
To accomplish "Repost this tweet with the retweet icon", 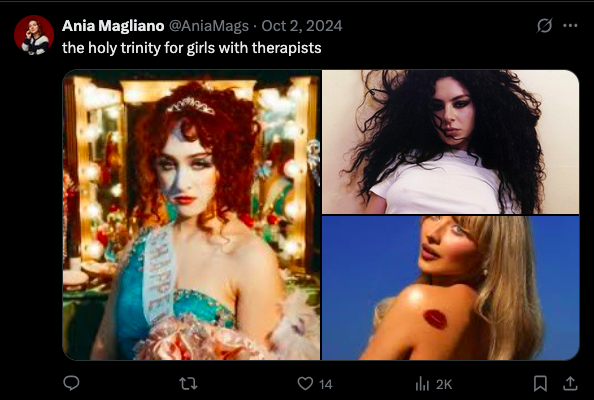I will 188,384.
